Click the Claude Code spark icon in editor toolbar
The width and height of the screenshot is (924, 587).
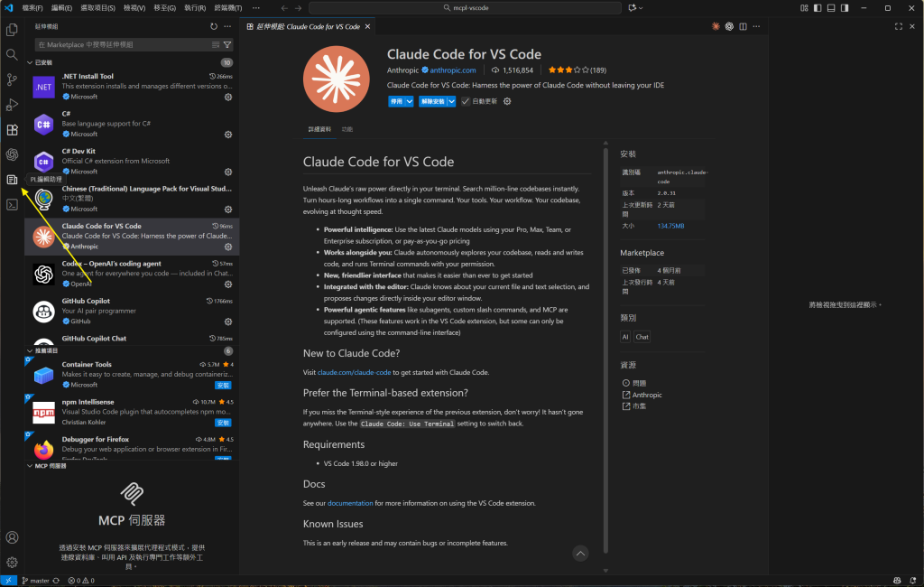point(716,26)
